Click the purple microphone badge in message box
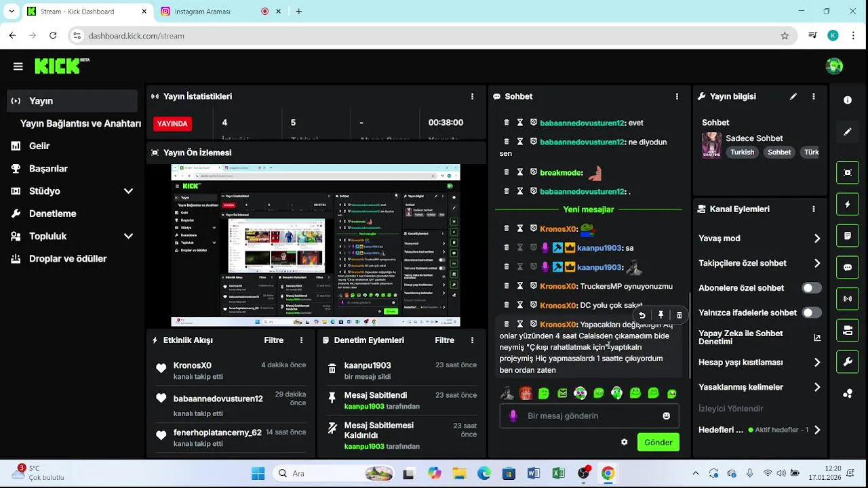Image resolution: width=868 pixels, height=488 pixels. (513, 415)
